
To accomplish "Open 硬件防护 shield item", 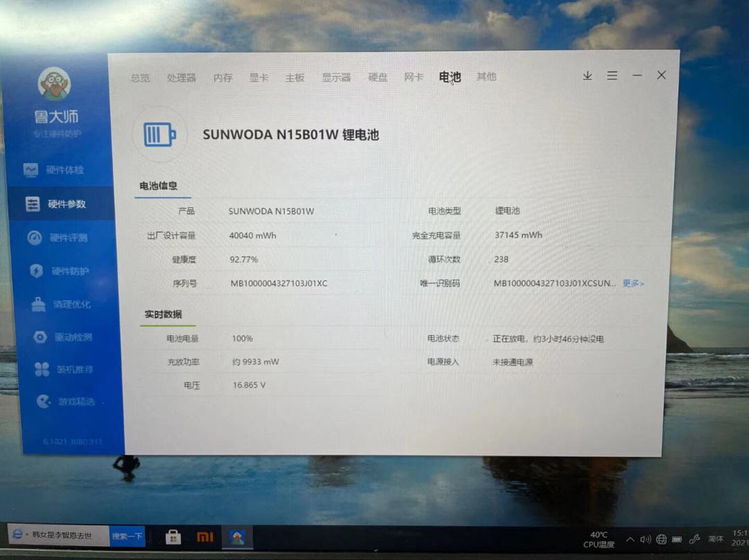I will [x=59, y=271].
